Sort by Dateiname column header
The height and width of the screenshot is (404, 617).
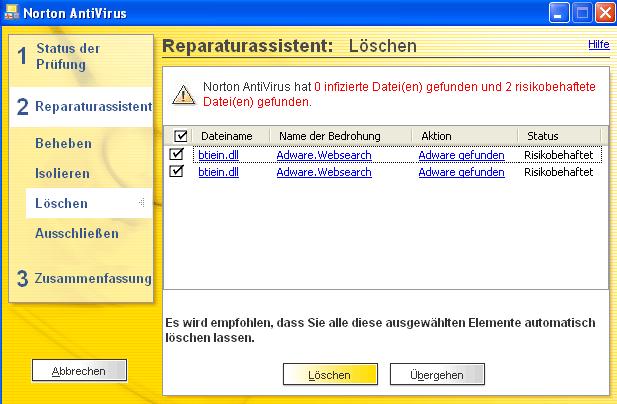231,136
